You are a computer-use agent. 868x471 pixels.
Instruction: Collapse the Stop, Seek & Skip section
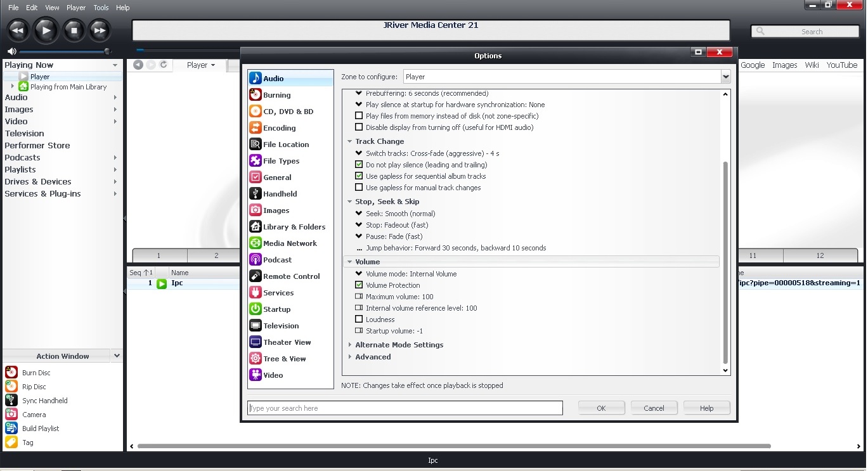(349, 202)
